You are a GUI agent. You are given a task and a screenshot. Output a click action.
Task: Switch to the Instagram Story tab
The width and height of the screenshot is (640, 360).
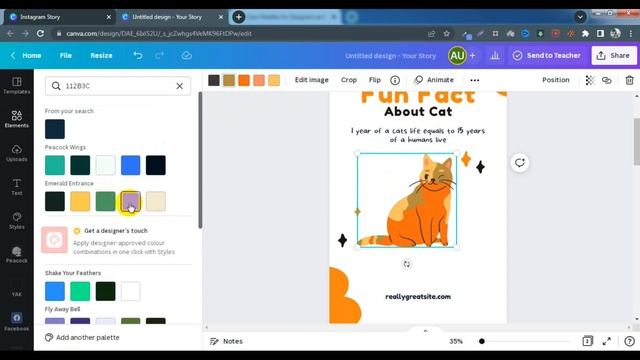click(59, 17)
